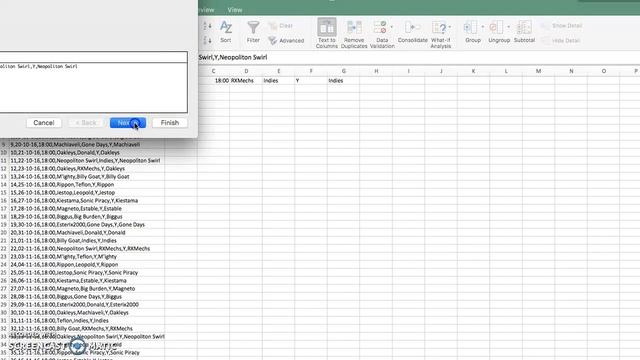The image size is (640, 360).
Task: Select column M header
Action: click(x=538, y=71)
